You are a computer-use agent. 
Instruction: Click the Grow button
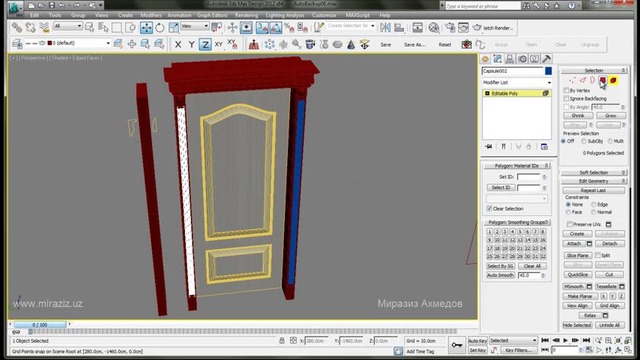point(610,116)
